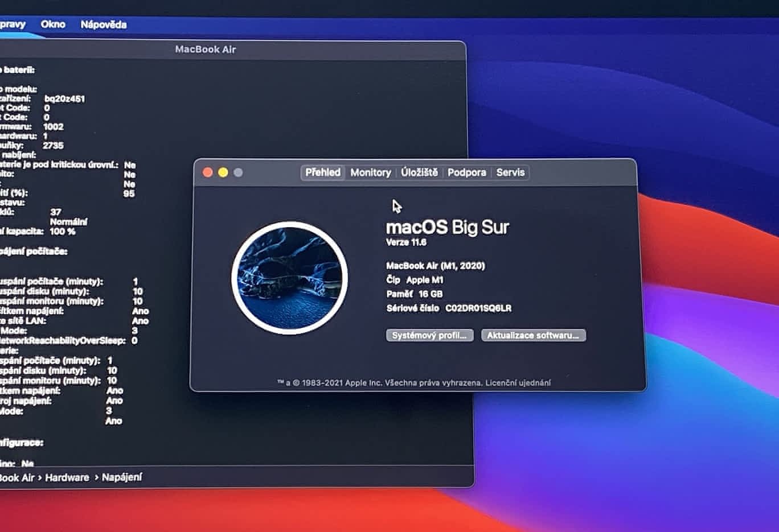
Task: Select Hardware in the System Information path bar
Action: pyautogui.click(x=67, y=478)
